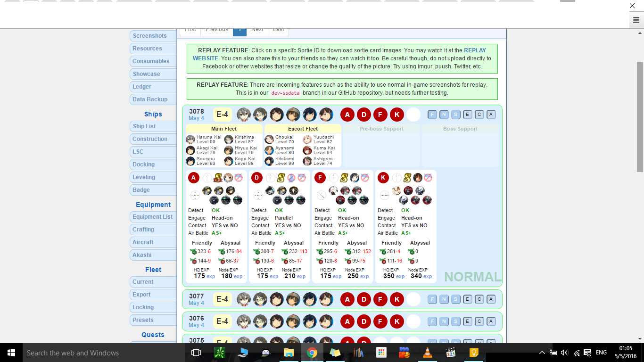Toggle the C filter button on sortie 3078

coord(479,115)
